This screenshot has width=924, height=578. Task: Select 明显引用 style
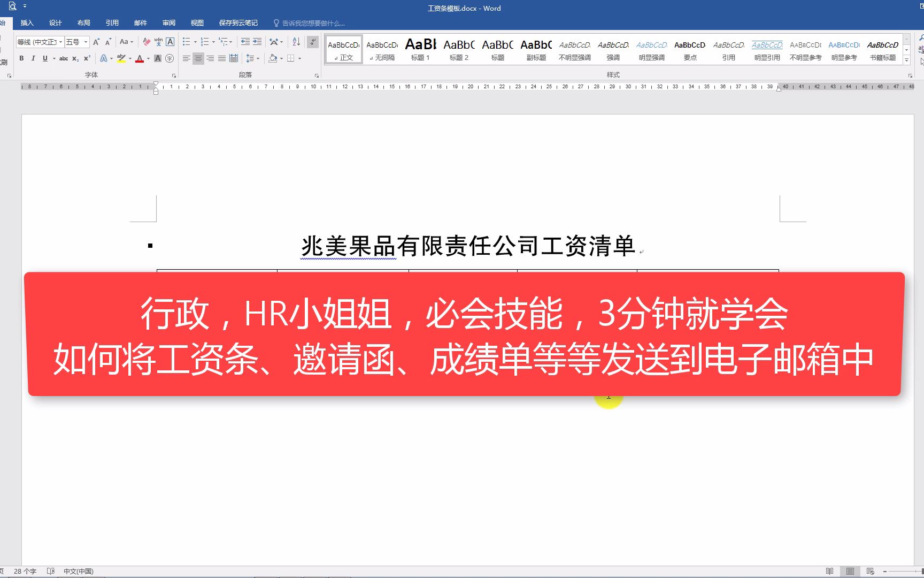(x=767, y=49)
